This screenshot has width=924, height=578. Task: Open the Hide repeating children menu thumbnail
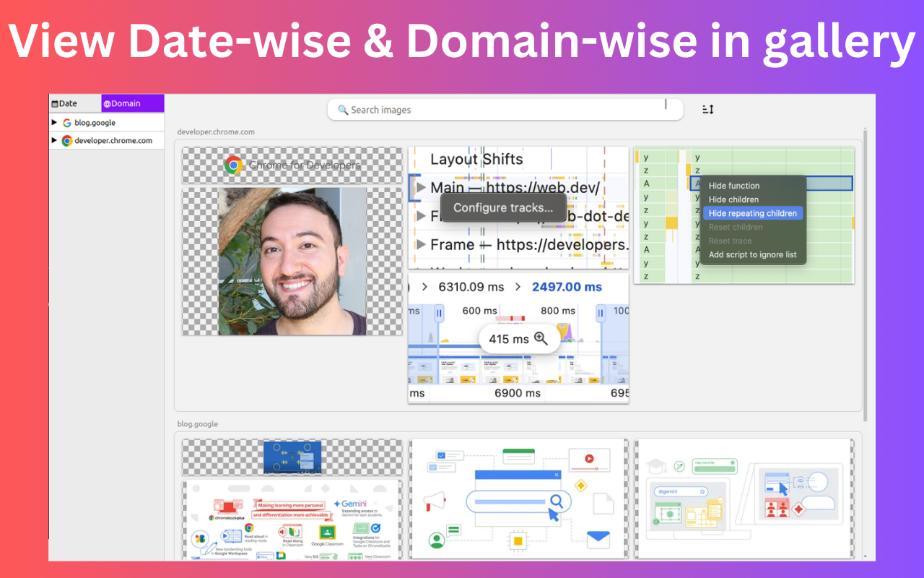[744, 215]
